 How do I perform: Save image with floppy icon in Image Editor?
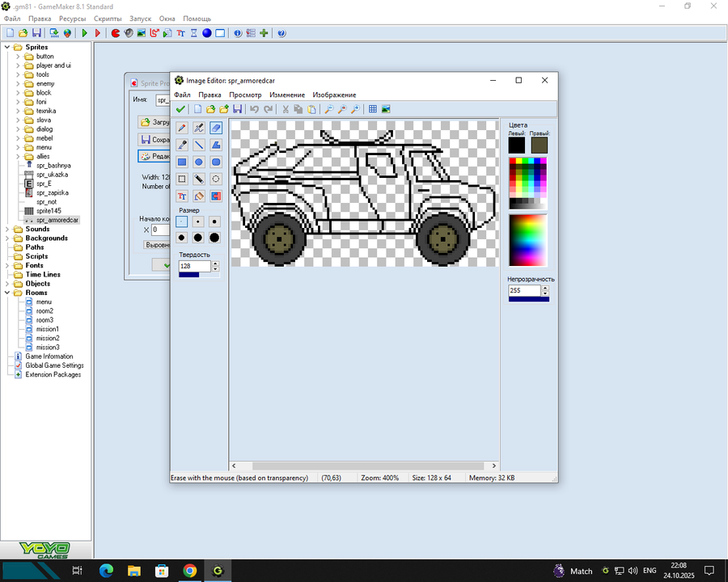(x=237, y=109)
